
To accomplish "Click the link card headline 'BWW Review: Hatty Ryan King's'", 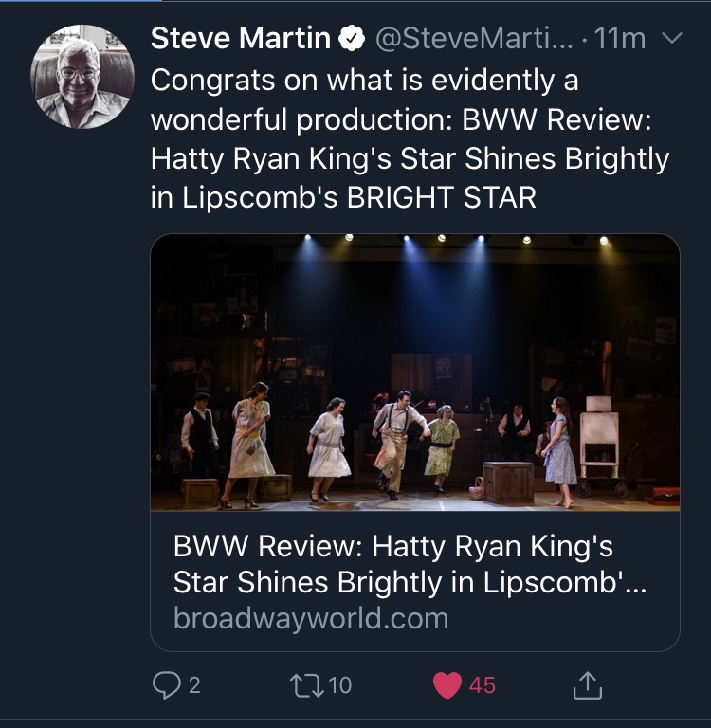I will pyautogui.click(x=393, y=547).
